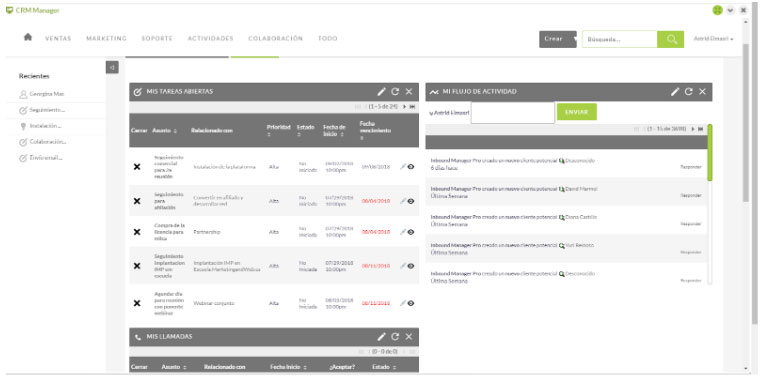
Task: Open the Webinar conjunto related record
Action: pos(214,303)
